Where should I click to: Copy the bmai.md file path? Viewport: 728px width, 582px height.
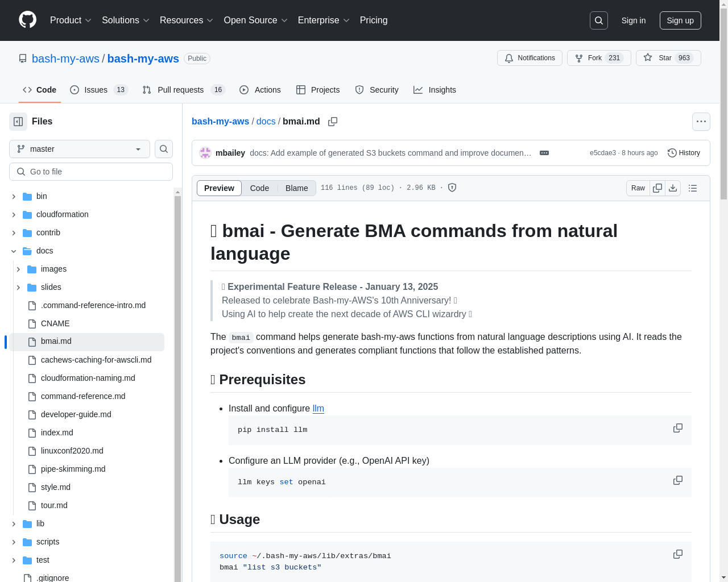pos(333,122)
